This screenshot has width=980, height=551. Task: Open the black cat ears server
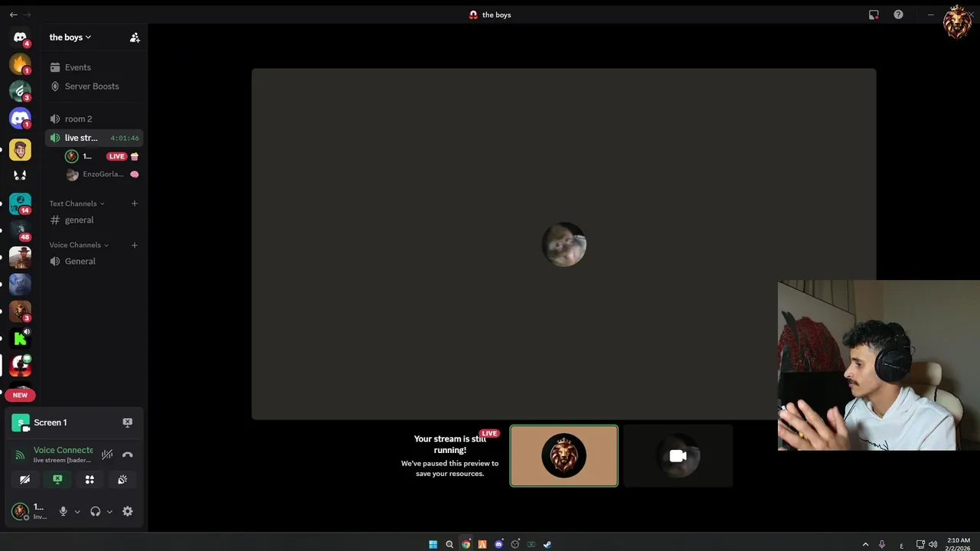pos(20,176)
